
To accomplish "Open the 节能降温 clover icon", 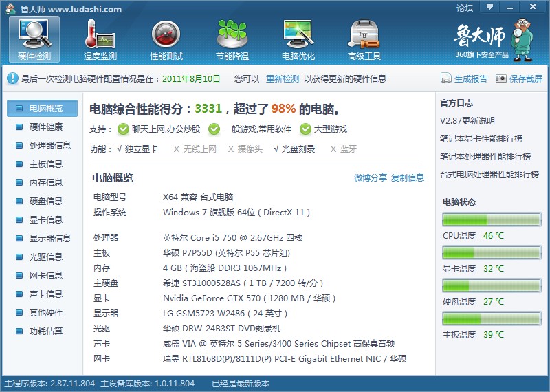I will click(x=232, y=39).
